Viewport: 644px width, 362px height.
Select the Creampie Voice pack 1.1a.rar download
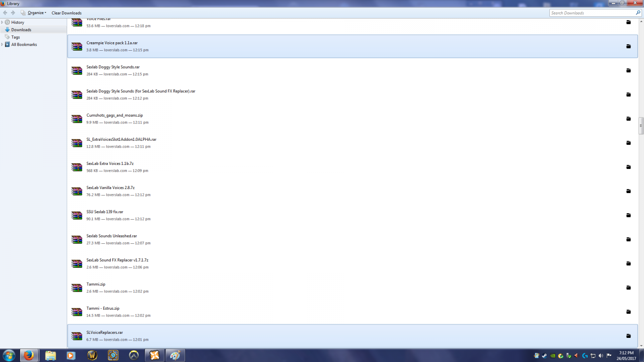pyautogui.click(x=353, y=46)
